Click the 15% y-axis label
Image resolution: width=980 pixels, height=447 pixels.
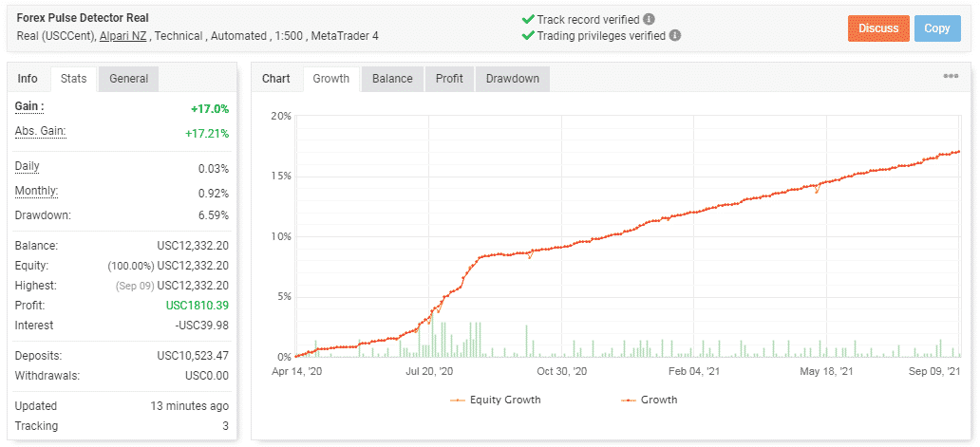pos(281,177)
